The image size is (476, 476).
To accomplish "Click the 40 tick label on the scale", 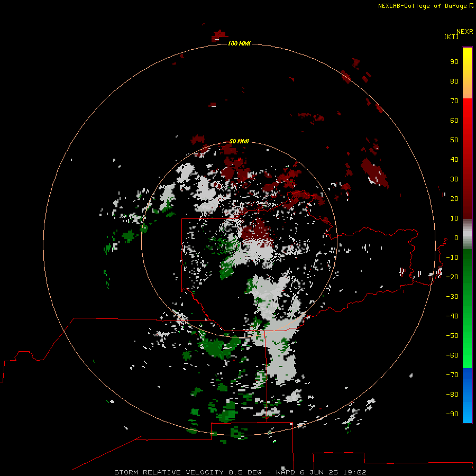I will [454, 159].
